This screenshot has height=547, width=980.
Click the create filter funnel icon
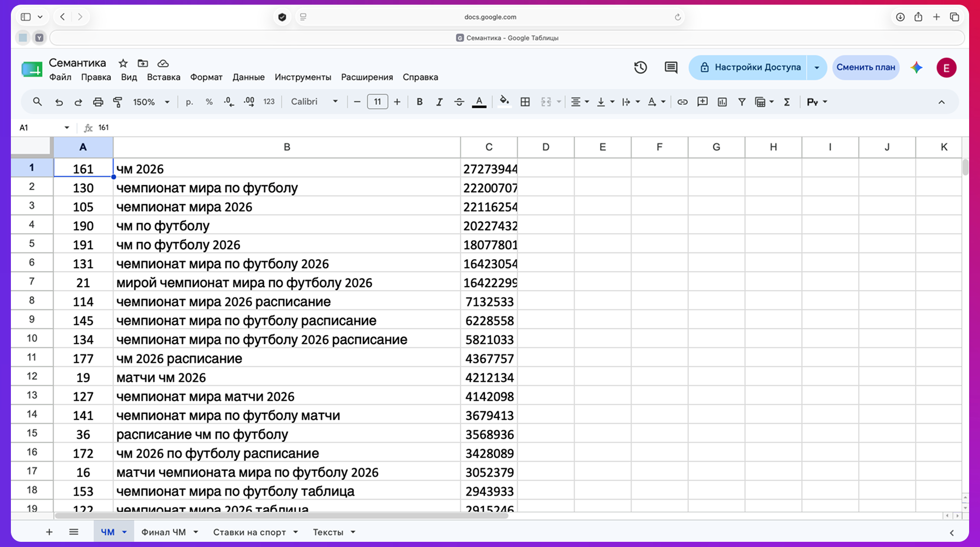pos(742,102)
